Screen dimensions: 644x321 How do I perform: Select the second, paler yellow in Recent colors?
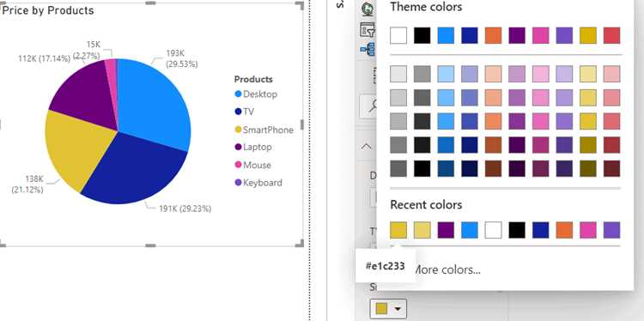[422, 230]
